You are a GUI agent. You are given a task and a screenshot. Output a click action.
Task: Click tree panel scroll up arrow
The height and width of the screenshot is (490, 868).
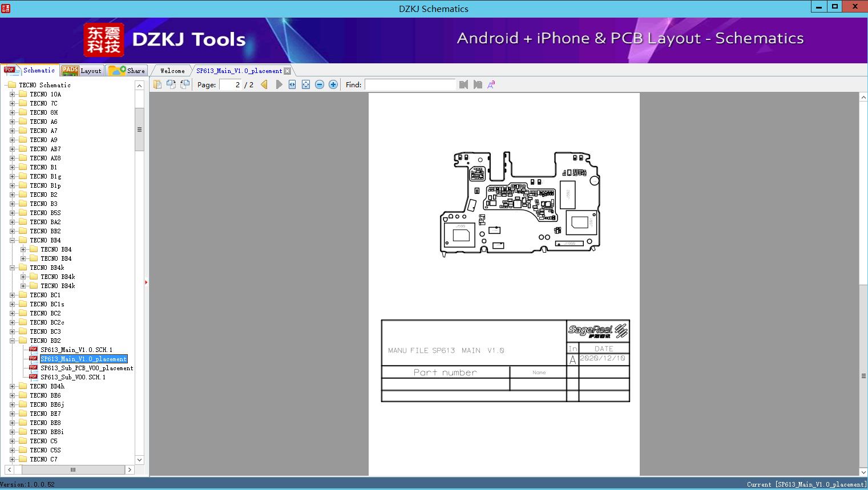tap(139, 85)
